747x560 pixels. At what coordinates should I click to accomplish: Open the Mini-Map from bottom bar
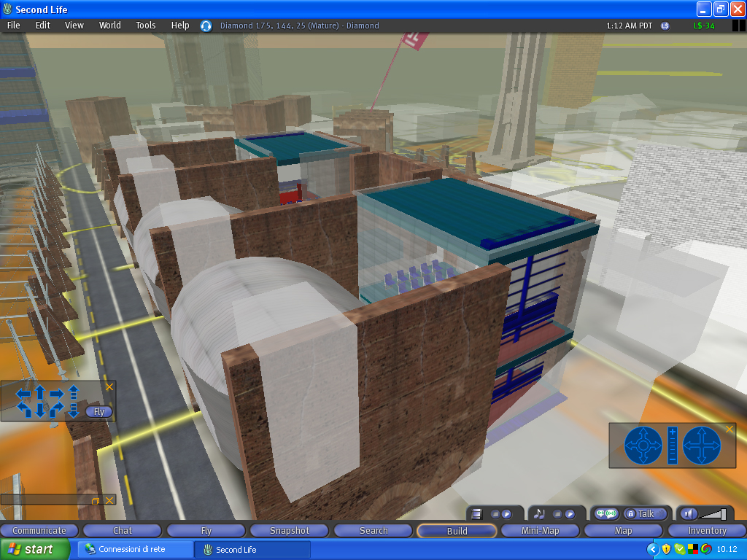point(540,531)
